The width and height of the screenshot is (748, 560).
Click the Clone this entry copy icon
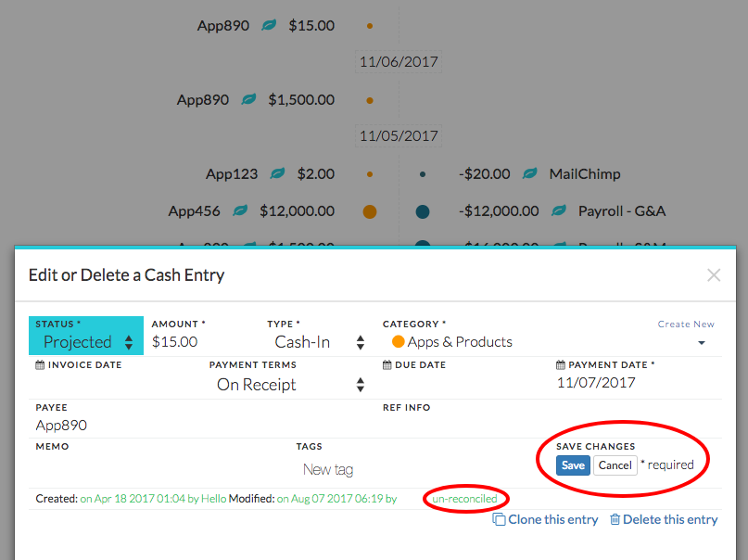499,519
